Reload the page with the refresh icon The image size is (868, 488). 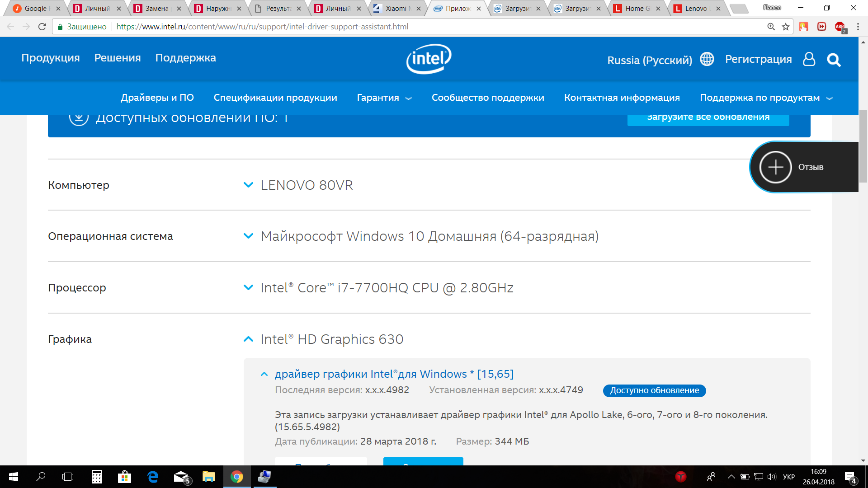(x=42, y=27)
